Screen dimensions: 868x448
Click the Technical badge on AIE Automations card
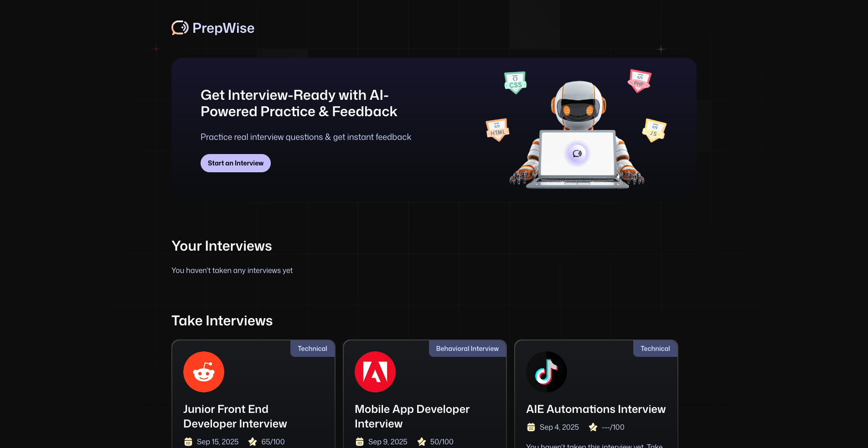click(655, 349)
